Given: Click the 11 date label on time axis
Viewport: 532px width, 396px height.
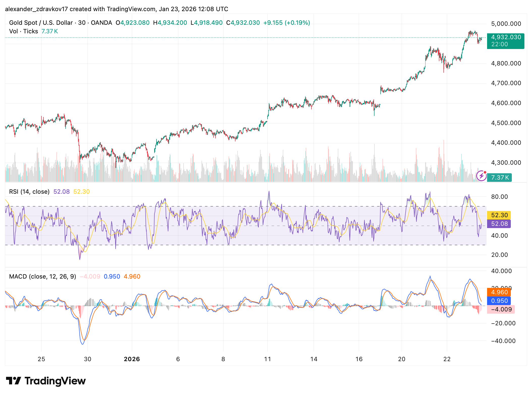Looking at the screenshot, I should 267,359.
